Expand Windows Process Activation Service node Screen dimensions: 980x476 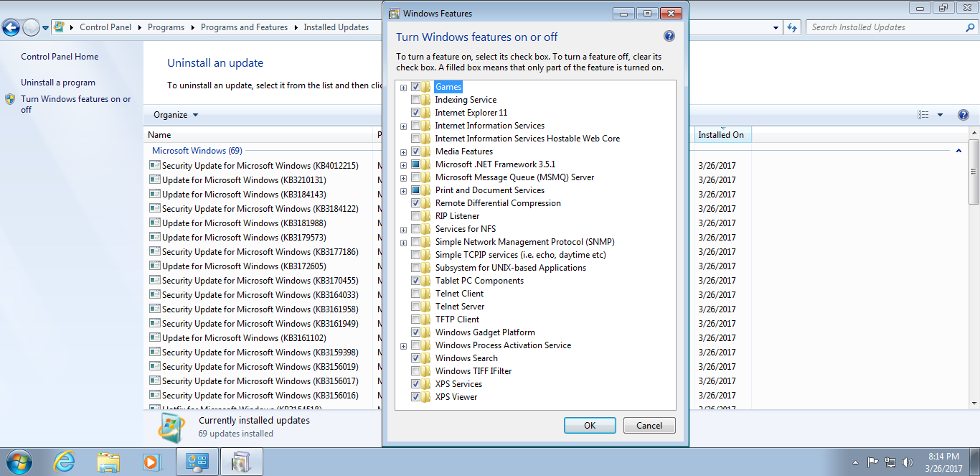click(x=403, y=346)
